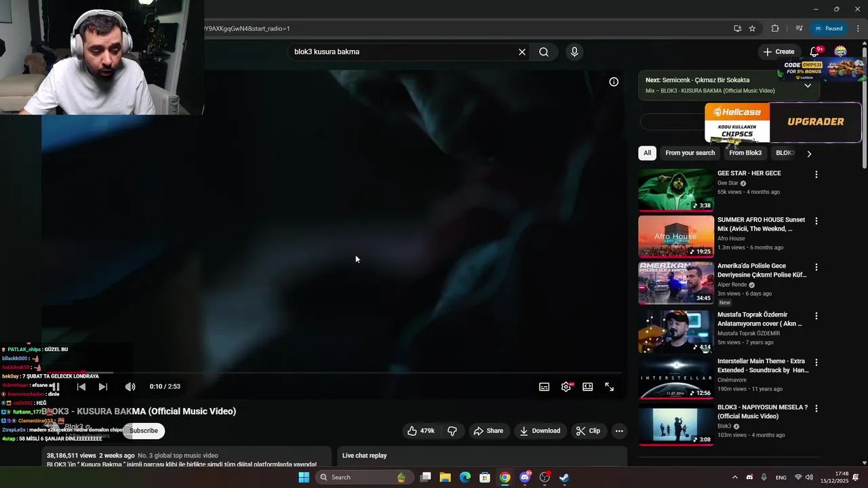Seek on the video progress bar
Image resolution: width=868 pixels, height=488 pixels.
click(x=333, y=373)
